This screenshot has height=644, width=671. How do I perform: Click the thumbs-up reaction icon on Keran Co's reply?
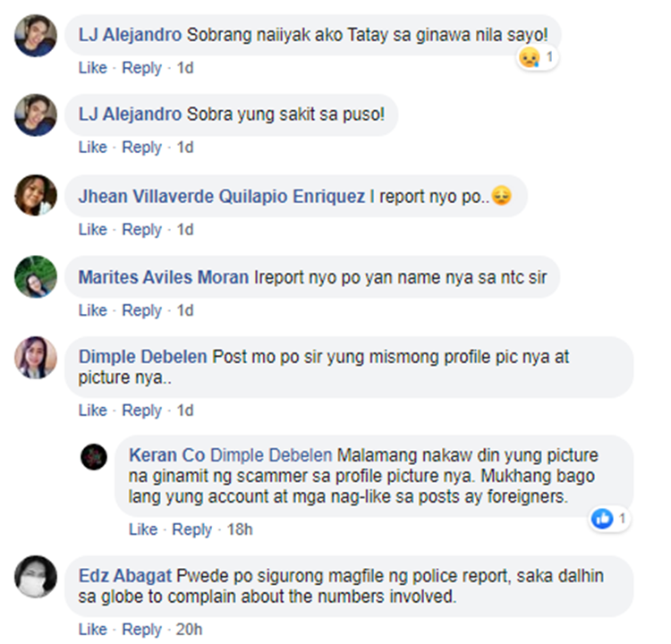(602, 519)
